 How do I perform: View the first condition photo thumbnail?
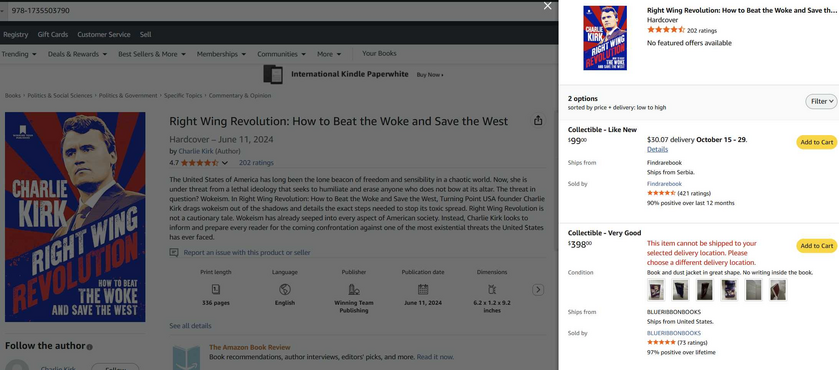pyautogui.click(x=655, y=290)
